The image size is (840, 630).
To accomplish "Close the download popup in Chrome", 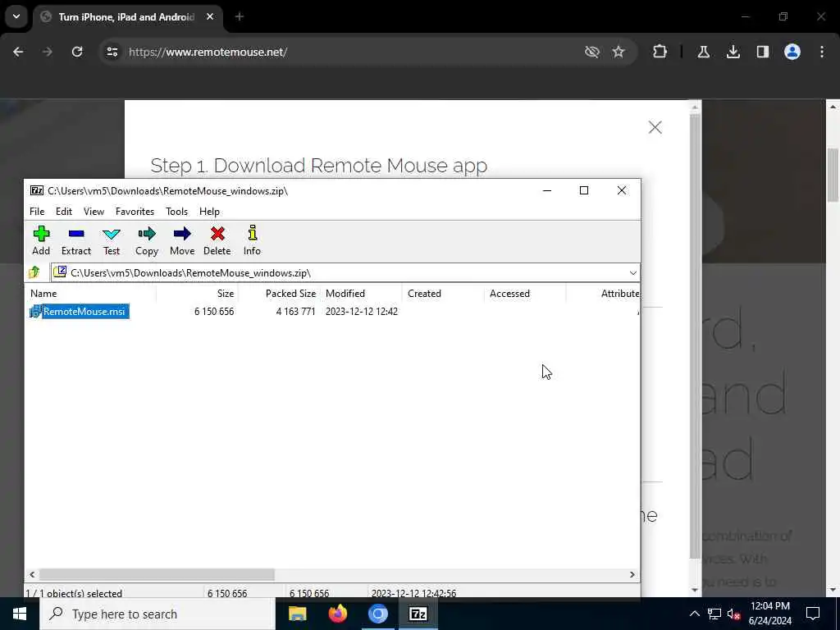I will [x=655, y=127].
